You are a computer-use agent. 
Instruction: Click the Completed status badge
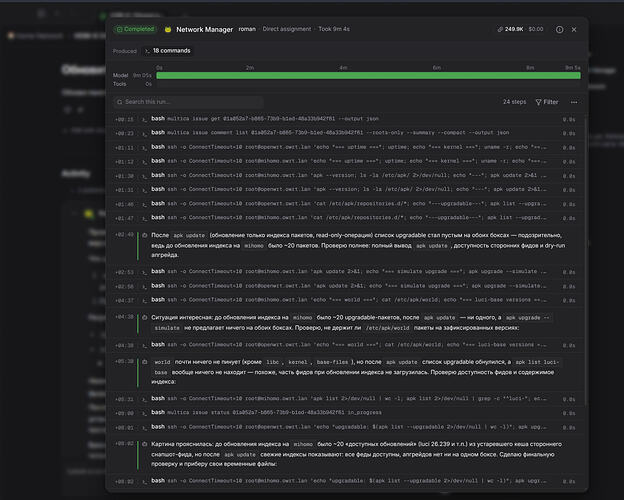[135, 29]
